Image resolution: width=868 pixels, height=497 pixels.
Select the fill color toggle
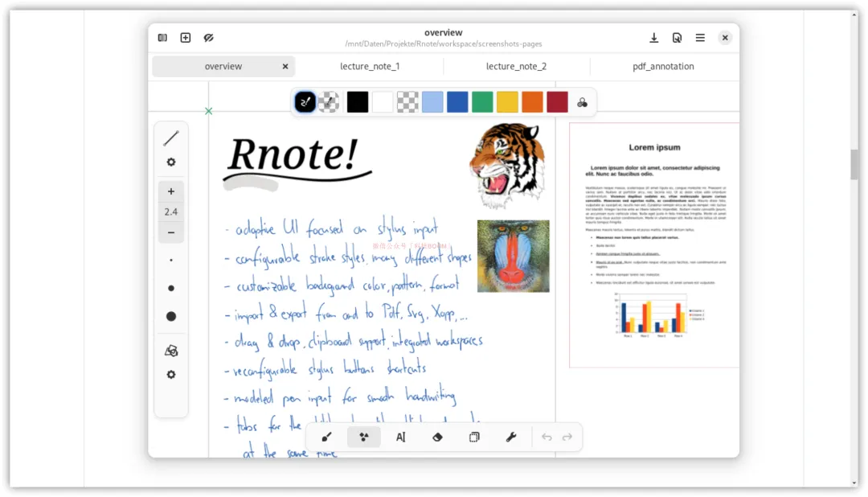click(329, 102)
